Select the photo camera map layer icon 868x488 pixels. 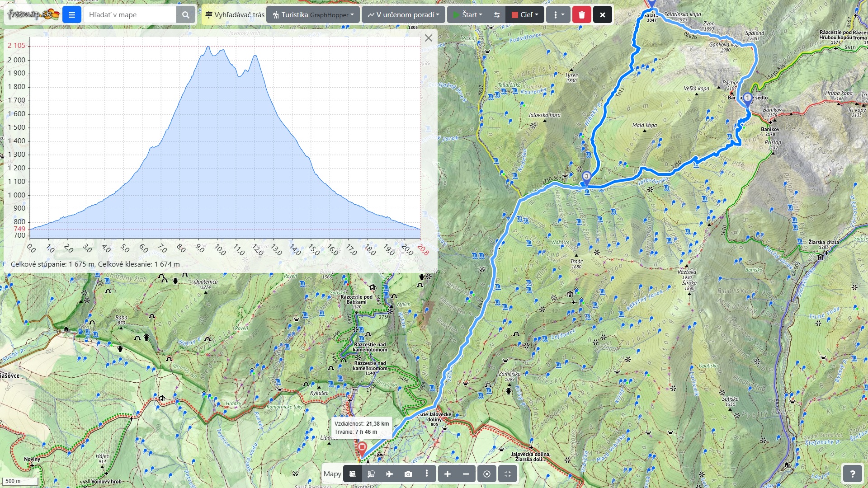click(408, 474)
